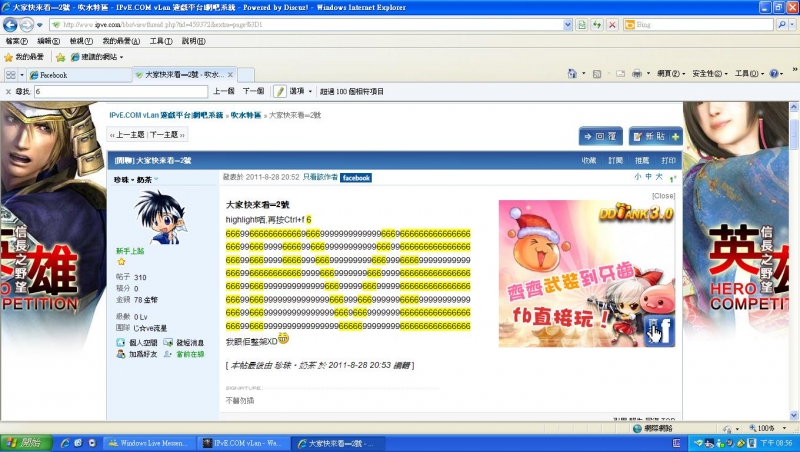
Task: Click 訂閱 in the thread header
Action: pos(615,161)
